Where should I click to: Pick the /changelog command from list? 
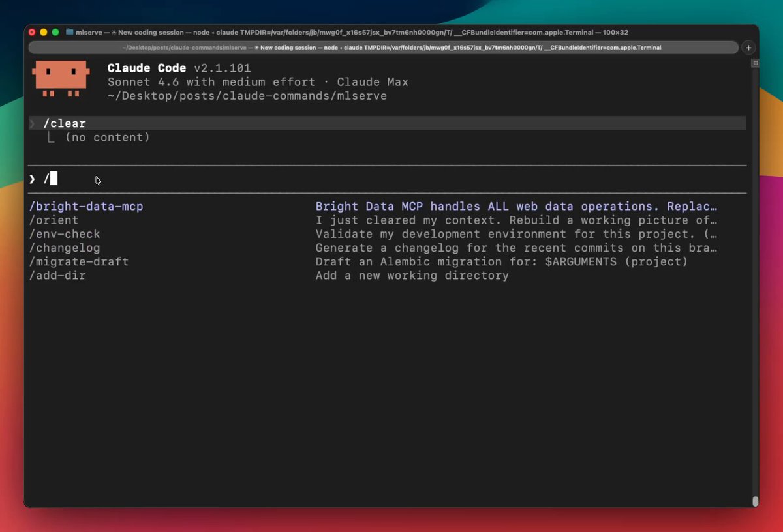[x=65, y=248]
